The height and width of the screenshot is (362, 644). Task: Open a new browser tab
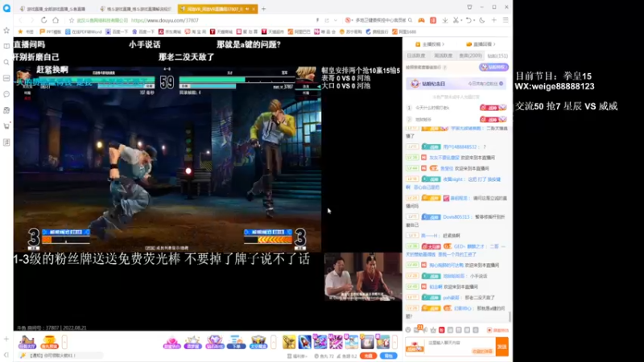[x=264, y=9]
